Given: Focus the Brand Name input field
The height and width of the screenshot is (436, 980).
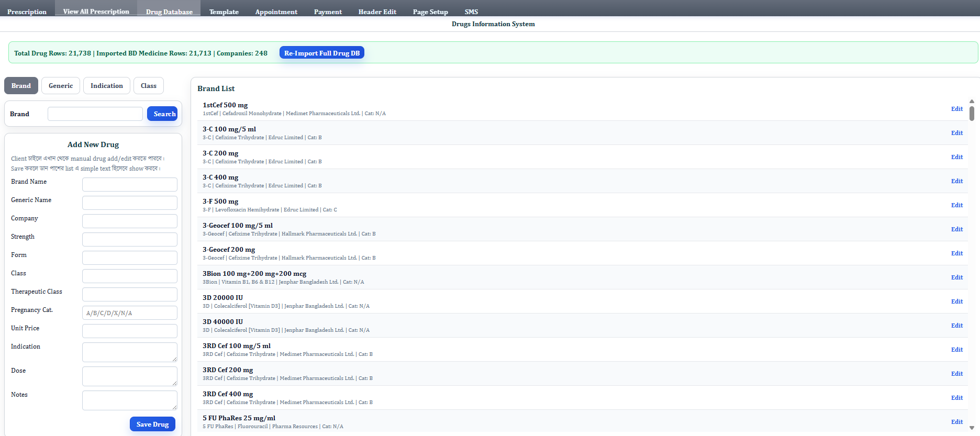Looking at the screenshot, I should 130,184.
